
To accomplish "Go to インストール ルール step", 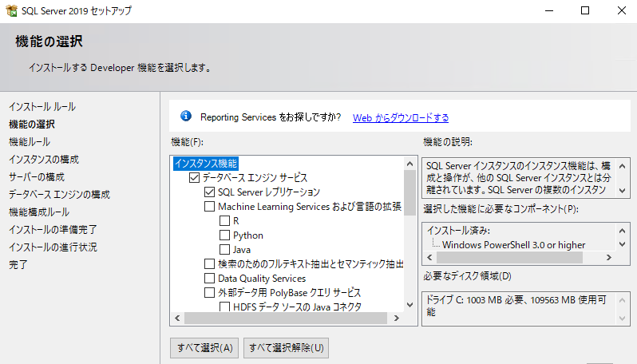I will pyautogui.click(x=42, y=107).
